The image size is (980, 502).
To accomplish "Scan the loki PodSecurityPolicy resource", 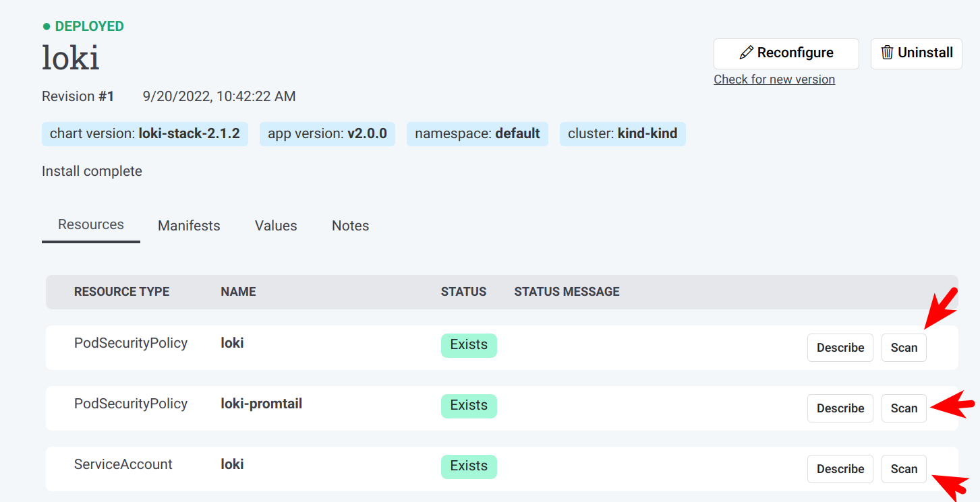I will (x=904, y=348).
